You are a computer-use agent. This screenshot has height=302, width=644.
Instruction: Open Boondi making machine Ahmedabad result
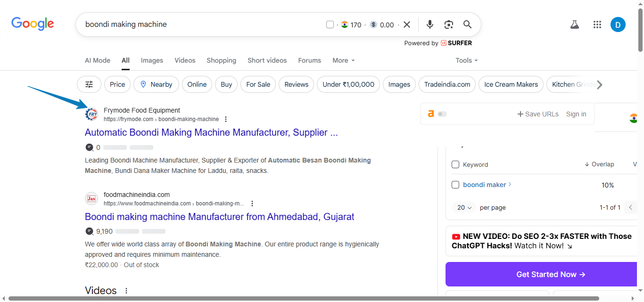click(219, 217)
